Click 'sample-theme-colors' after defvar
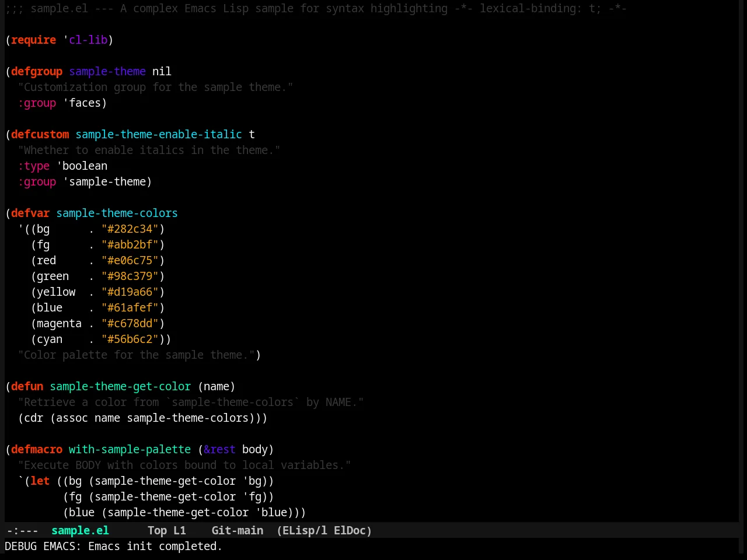Screen dimensions: 747x560 [x=117, y=213]
